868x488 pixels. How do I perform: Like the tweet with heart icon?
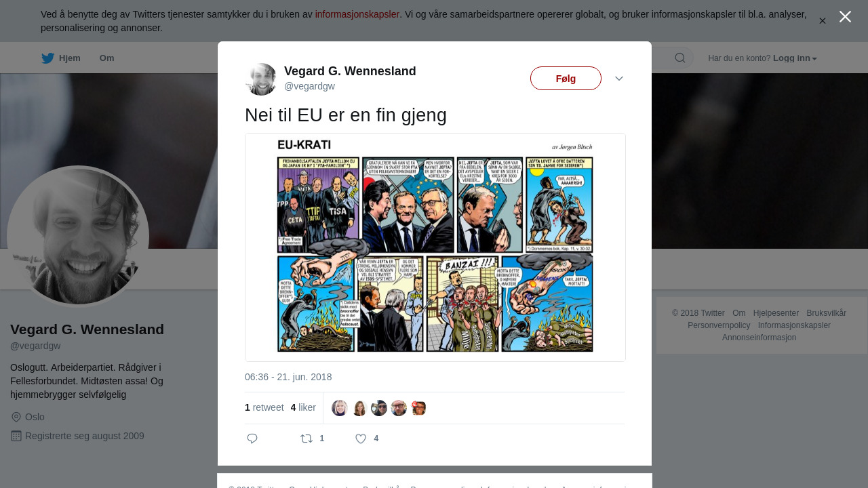tap(361, 439)
